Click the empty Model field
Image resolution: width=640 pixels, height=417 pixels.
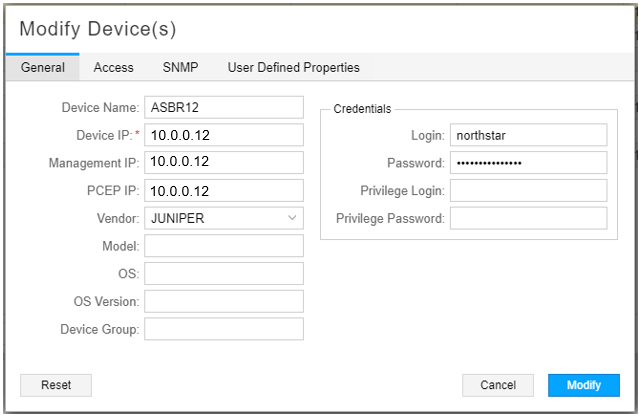coord(223,246)
